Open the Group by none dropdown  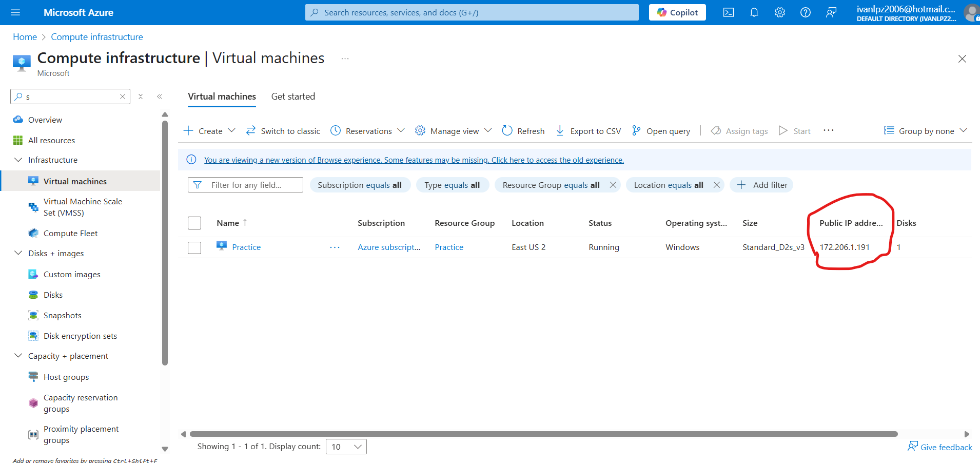pos(925,131)
